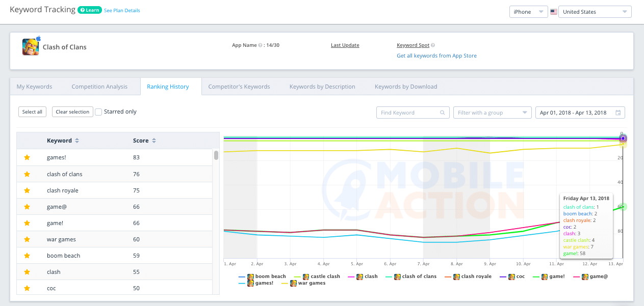Click the score 76 cell

tap(137, 174)
